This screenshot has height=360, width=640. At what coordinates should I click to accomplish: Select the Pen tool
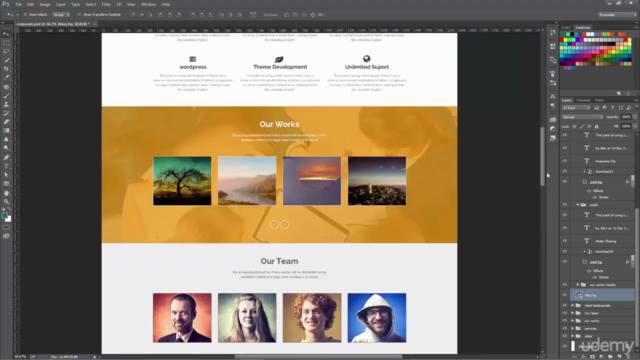(x=6, y=158)
